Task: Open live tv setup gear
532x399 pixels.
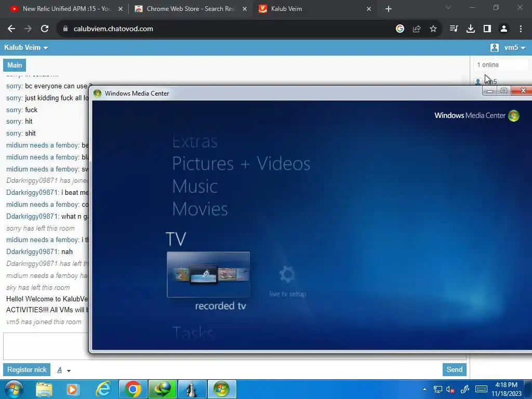Action: click(x=287, y=274)
